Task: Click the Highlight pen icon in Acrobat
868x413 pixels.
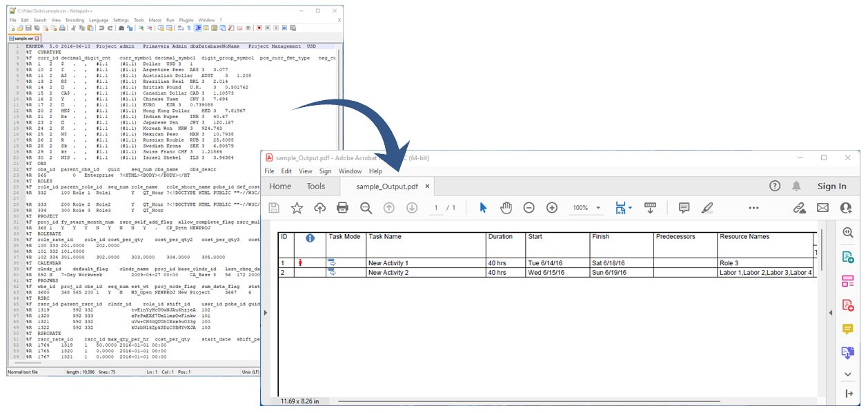Action: point(707,209)
